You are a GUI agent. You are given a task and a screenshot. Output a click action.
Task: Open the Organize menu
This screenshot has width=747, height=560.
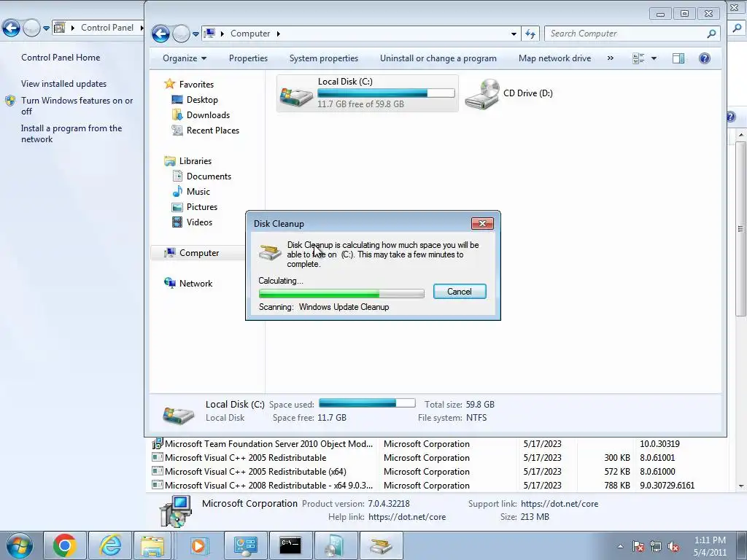[x=185, y=58]
